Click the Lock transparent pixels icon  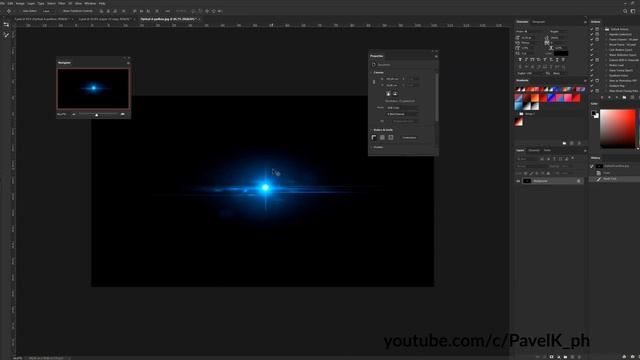(525, 173)
